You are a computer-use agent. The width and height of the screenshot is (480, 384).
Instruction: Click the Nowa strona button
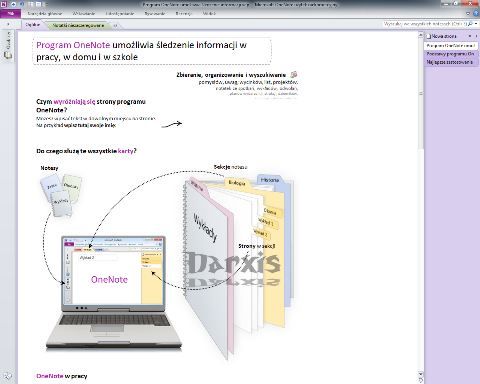[x=442, y=36]
